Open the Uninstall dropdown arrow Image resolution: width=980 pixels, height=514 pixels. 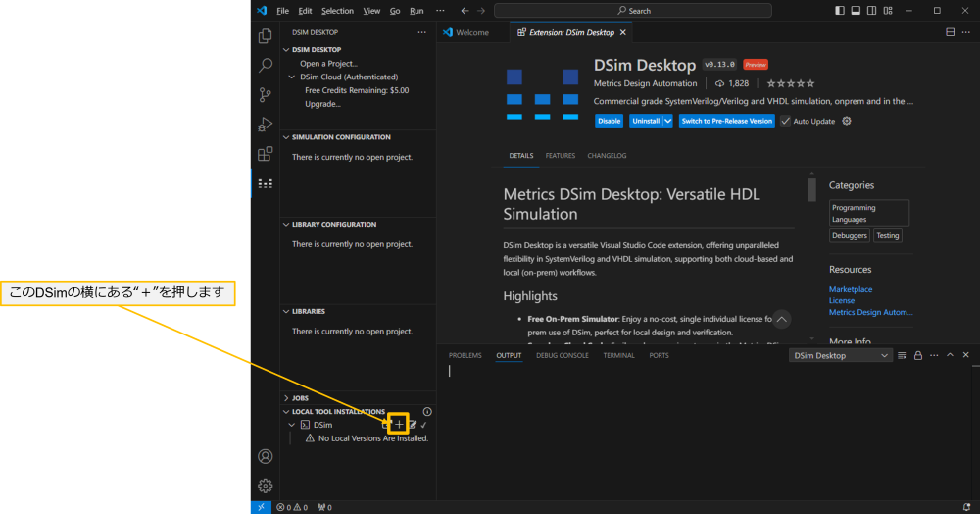coord(667,121)
